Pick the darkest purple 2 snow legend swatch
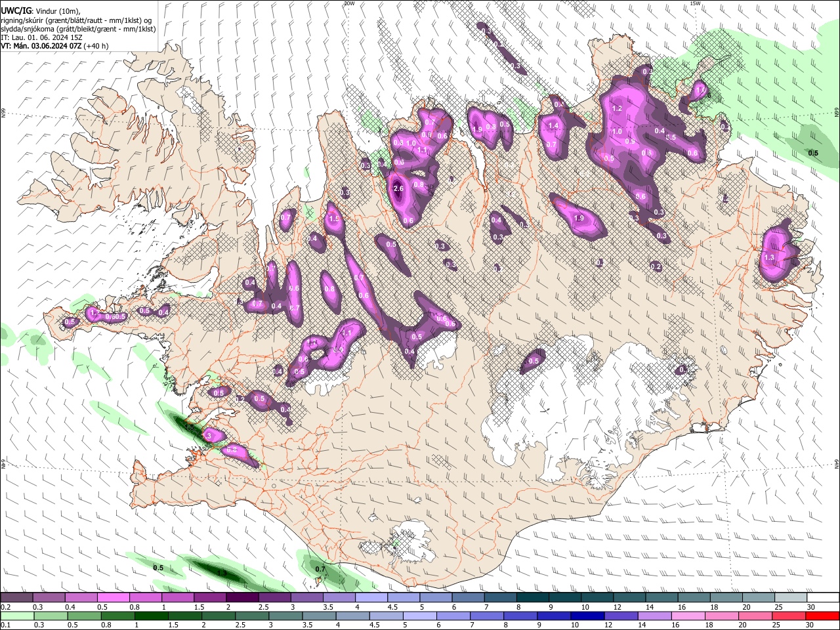The height and width of the screenshot is (630, 840). pos(242,598)
